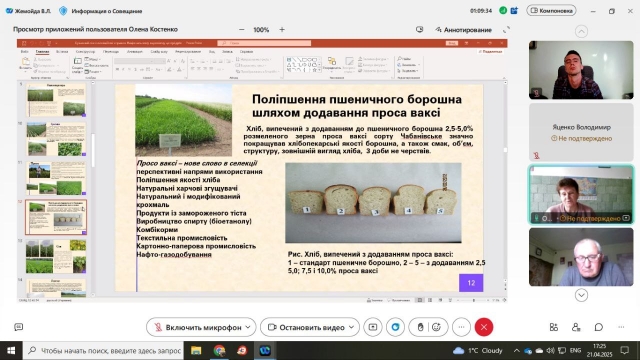Click the green connection status indicator
The width and height of the screenshot is (640, 360).
503,11
